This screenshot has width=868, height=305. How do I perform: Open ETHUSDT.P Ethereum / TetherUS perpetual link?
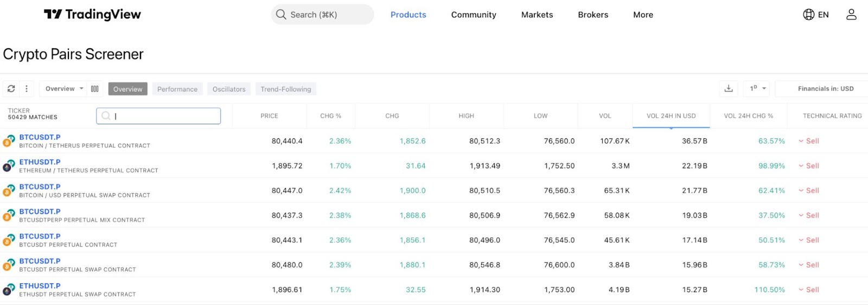pyautogui.click(x=40, y=162)
